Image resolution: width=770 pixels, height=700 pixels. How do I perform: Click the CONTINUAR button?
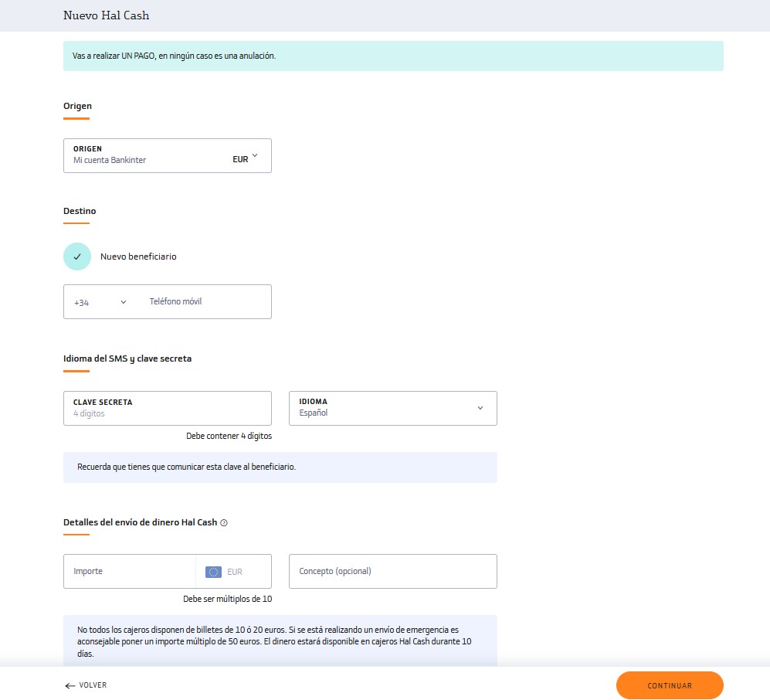click(670, 685)
